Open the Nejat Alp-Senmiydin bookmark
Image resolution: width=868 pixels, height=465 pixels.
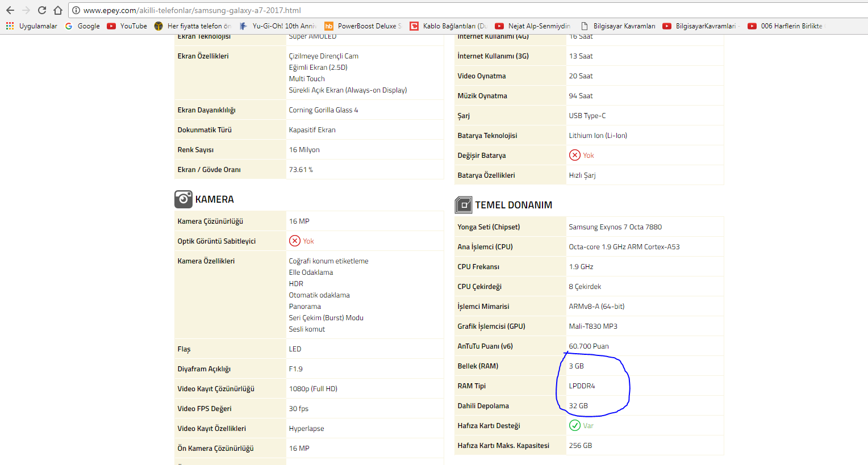coord(533,26)
